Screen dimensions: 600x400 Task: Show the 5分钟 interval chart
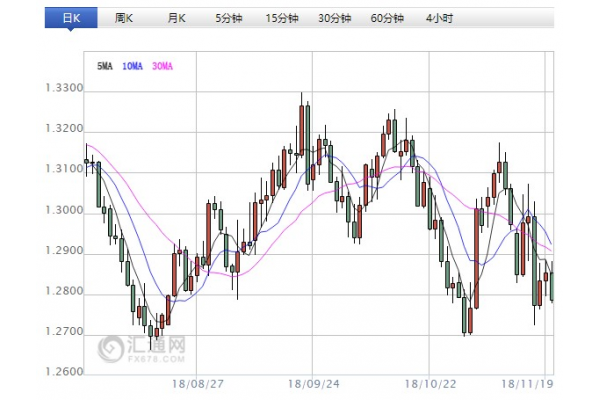229,19
